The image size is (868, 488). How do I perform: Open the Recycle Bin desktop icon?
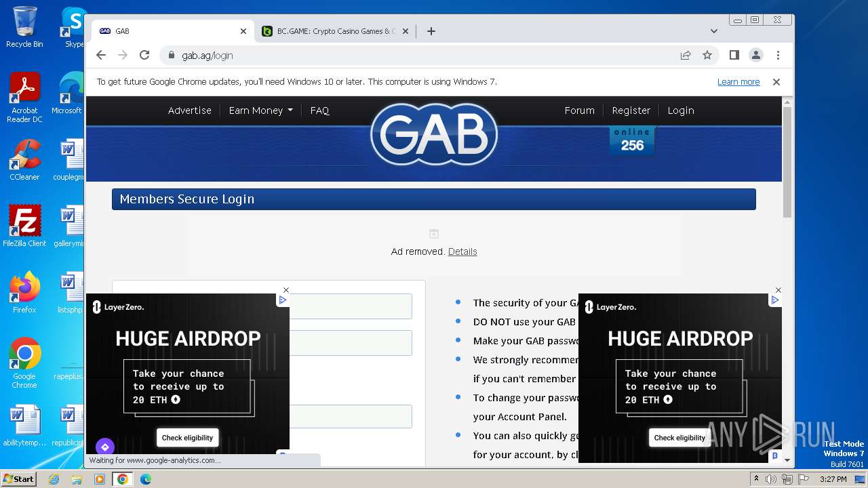click(24, 27)
